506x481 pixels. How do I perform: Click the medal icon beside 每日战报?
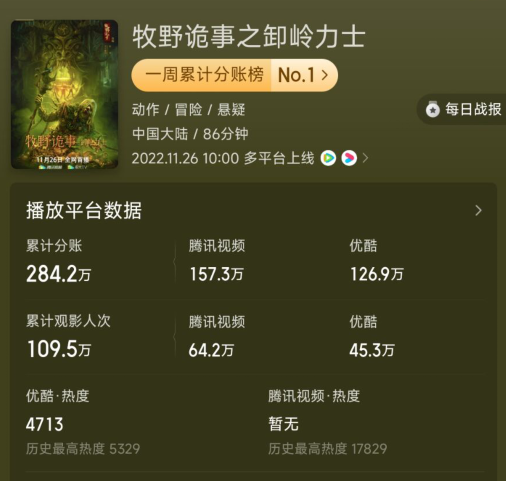[x=433, y=109]
